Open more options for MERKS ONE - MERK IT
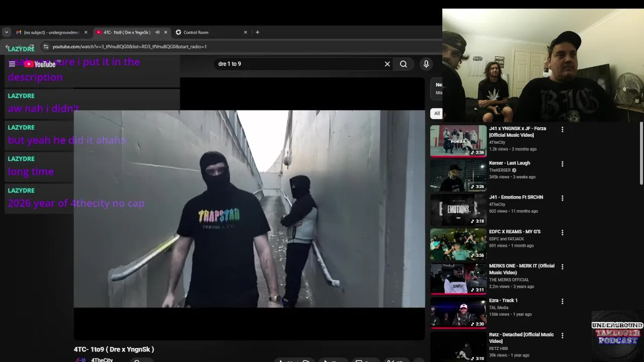The image size is (644, 362). pos(562,267)
